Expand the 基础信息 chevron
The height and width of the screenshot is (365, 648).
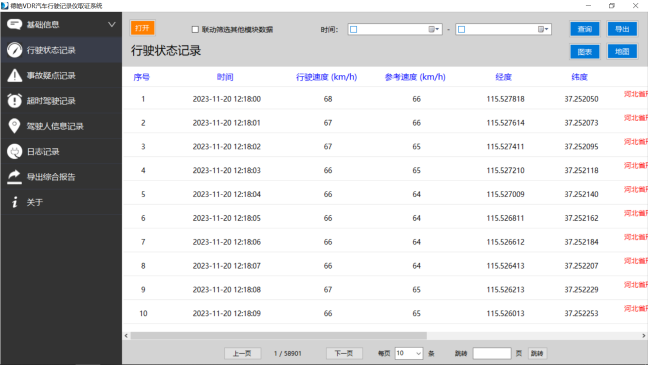click(x=112, y=24)
